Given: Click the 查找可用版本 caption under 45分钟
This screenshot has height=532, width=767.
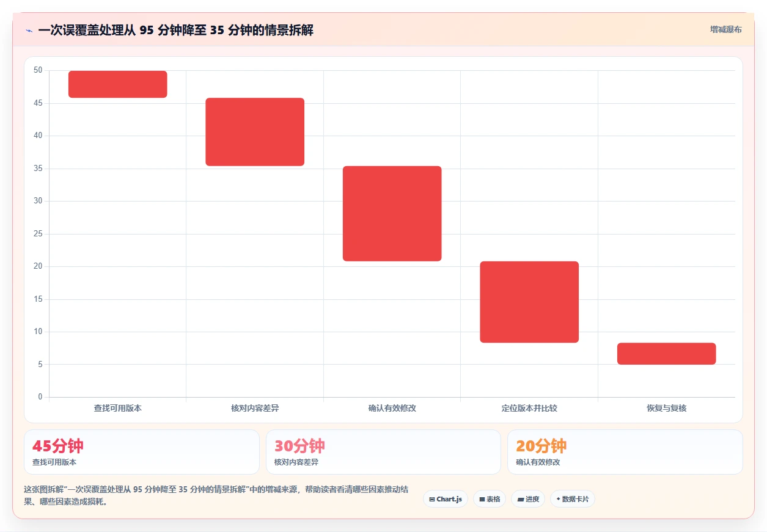Looking at the screenshot, I should 54,462.
